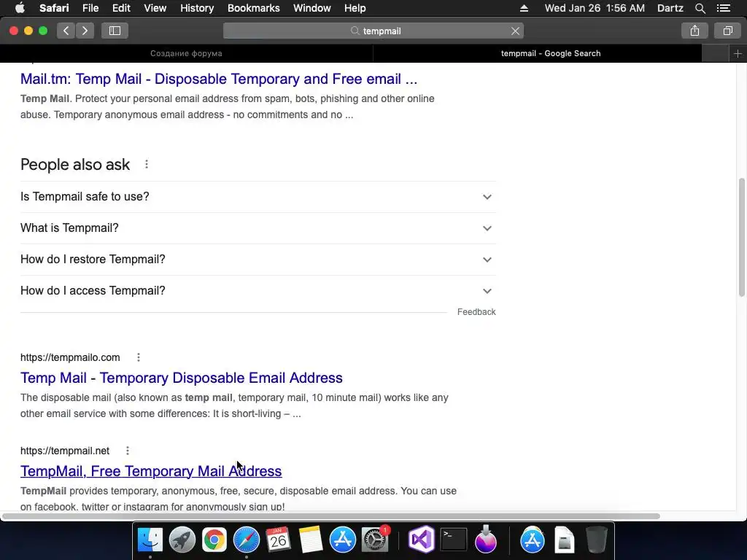The width and height of the screenshot is (747, 560).
Task: Open the Safari menu
Action: (54, 8)
